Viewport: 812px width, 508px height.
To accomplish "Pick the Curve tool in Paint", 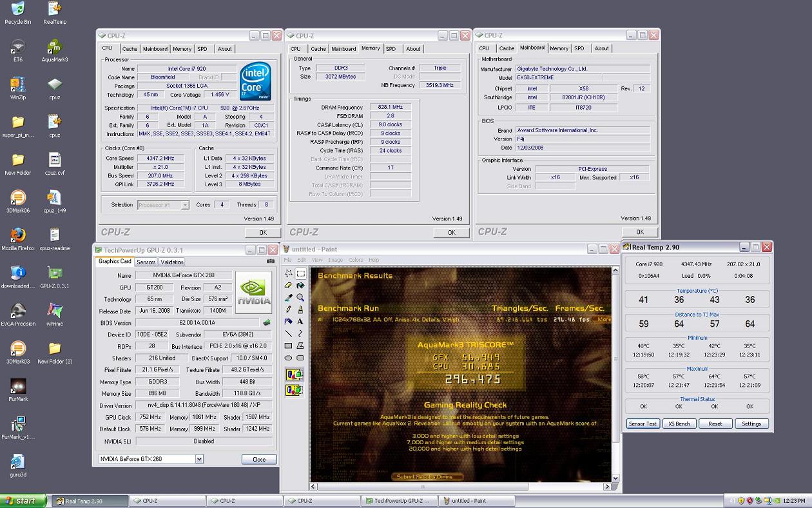I will [x=300, y=334].
